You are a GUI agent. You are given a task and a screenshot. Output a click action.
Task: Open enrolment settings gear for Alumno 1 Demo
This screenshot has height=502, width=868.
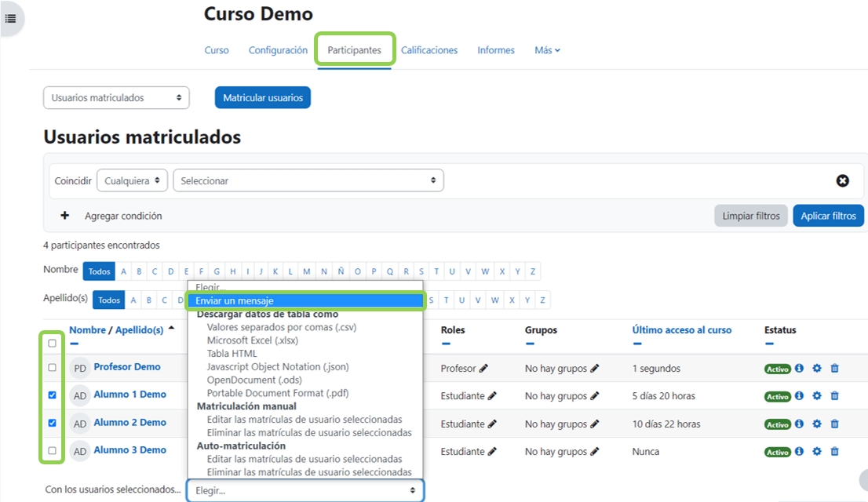[x=816, y=396]
